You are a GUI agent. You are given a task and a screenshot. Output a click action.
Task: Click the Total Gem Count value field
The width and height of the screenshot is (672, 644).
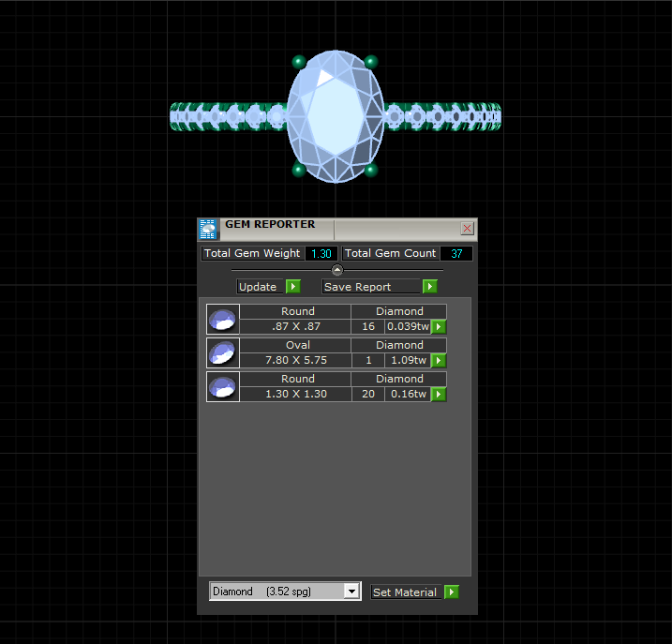point(456,253)
